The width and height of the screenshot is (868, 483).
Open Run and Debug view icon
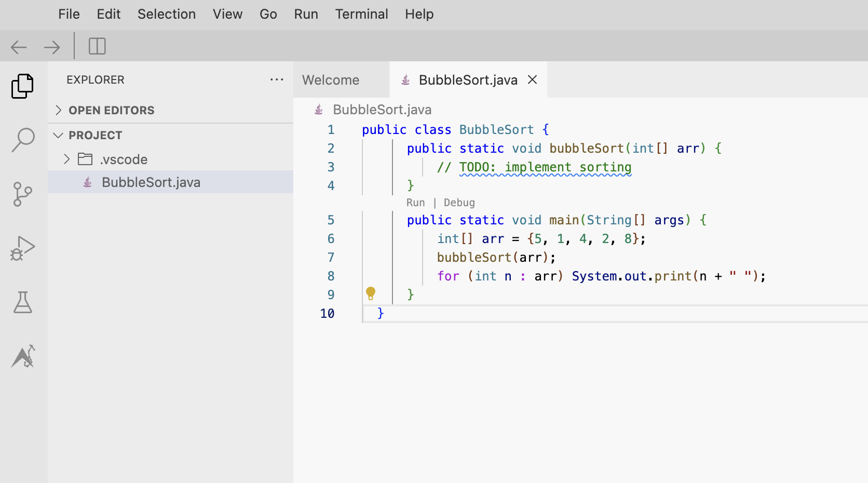click(x=23, y=248)
